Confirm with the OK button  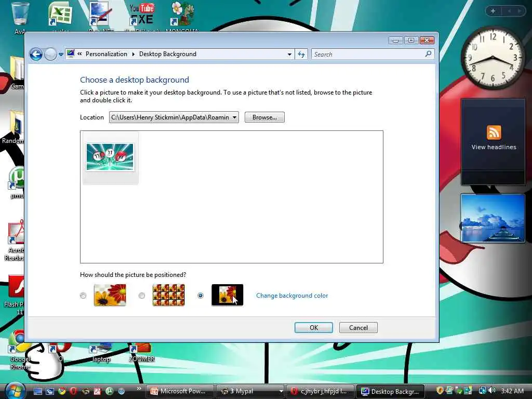pos(313,328)
